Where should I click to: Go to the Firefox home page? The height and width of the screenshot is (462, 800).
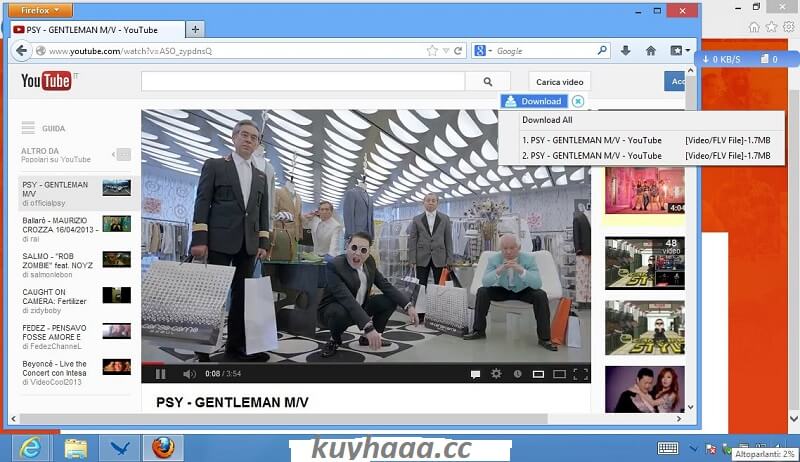click(651, 50)
